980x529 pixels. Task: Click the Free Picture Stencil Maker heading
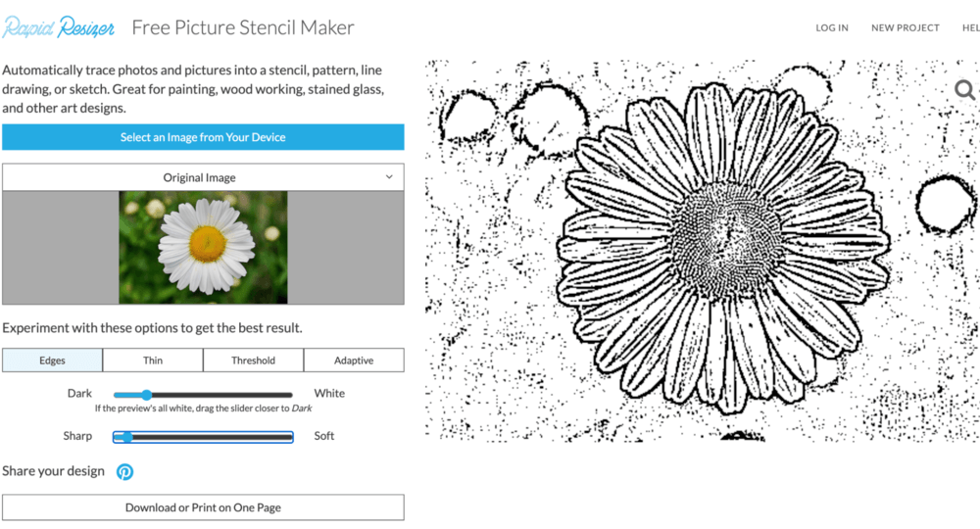click(242, 27)
